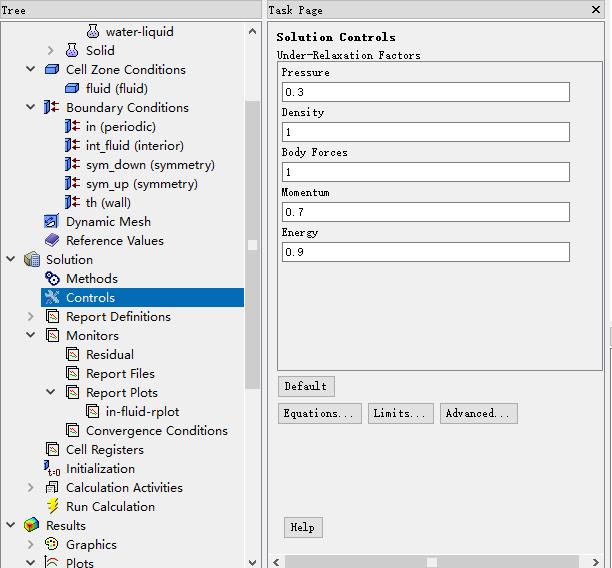Expand the Calculation Activities node

[30, 488]
